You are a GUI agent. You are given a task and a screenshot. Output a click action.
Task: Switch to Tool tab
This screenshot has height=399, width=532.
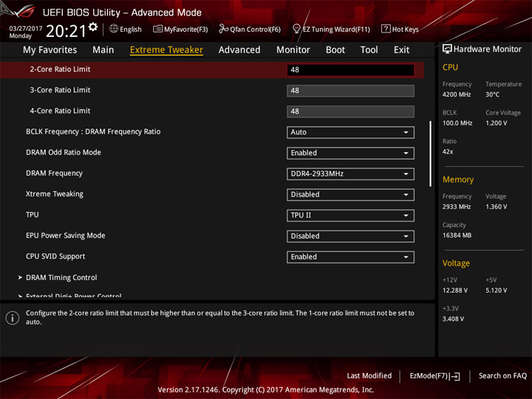[x=369, y=50]
